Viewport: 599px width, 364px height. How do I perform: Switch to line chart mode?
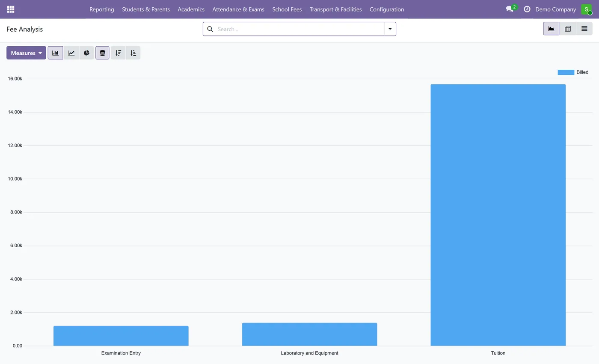71,53
